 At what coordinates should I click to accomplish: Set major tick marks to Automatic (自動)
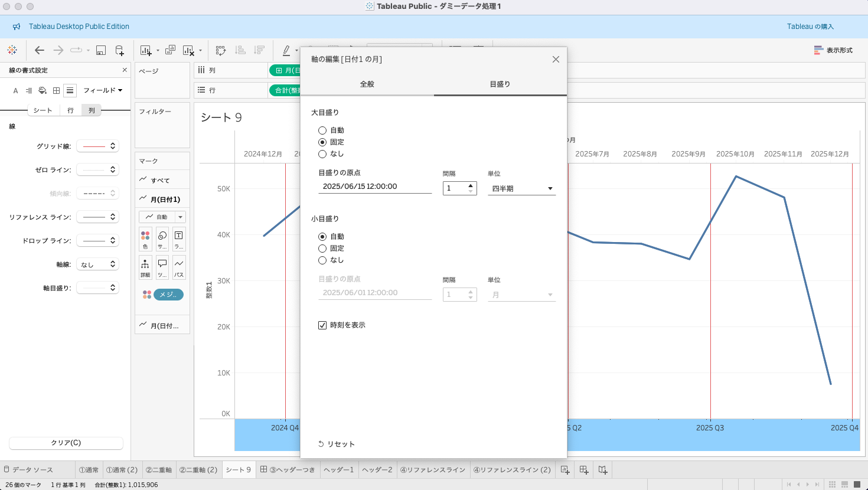coord(322,130)
